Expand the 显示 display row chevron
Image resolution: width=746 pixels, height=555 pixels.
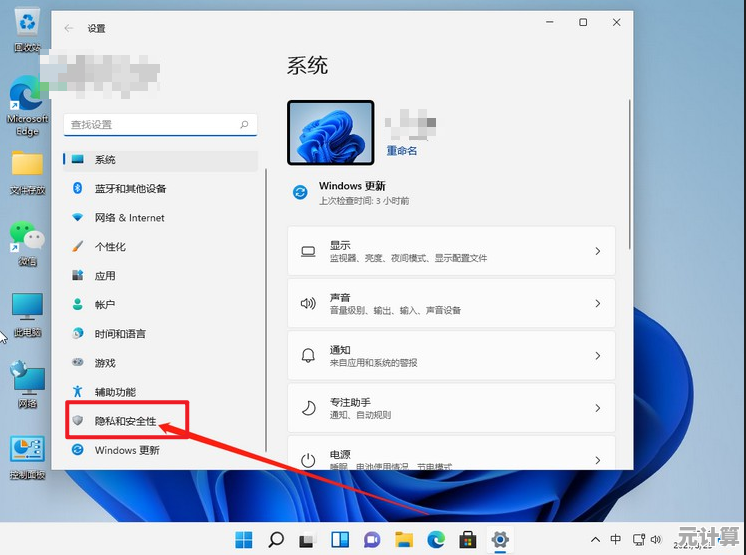tap(598, 252)
